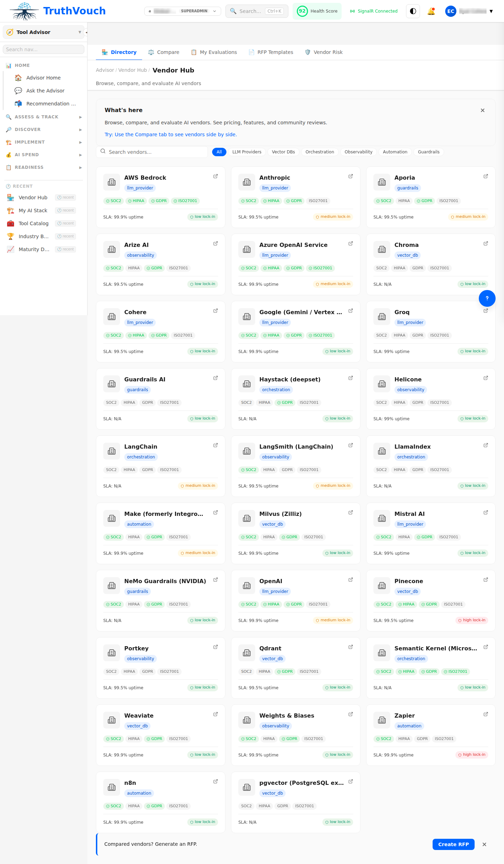504x864 pixels.
Task: Switch to the Vendor Risk tab
Action: click(x=324, y=52)
